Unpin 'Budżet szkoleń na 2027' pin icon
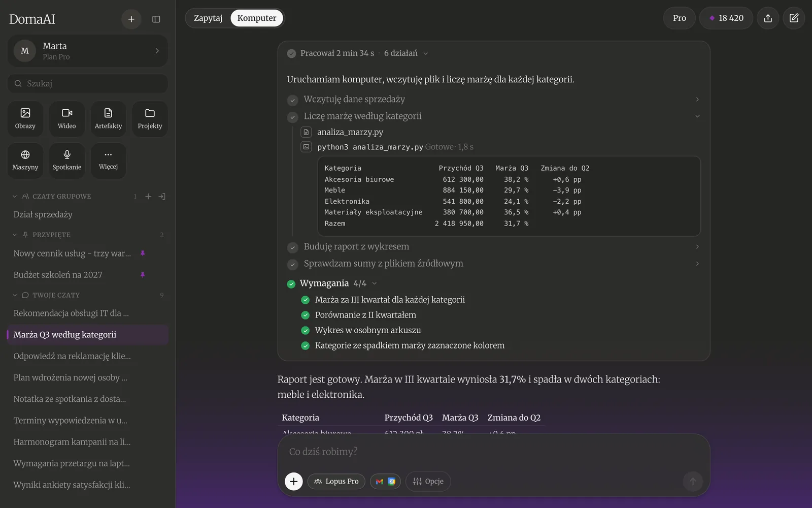Screen dimensions: 812x508 143,275
